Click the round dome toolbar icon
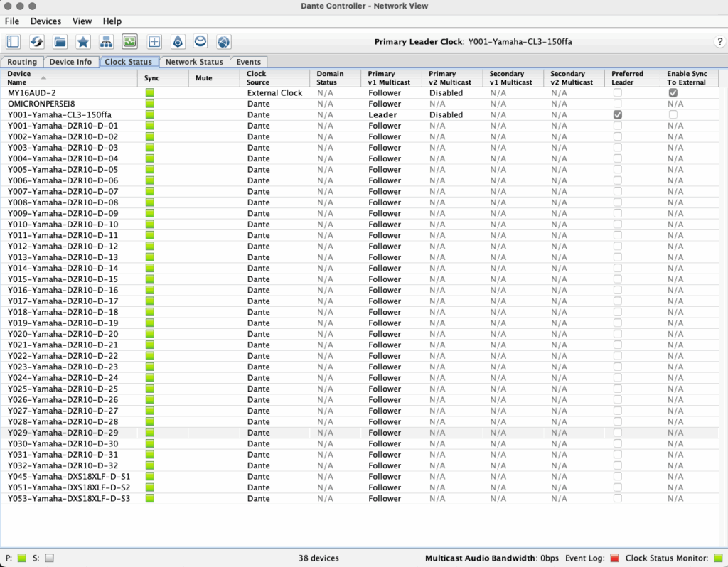The width and height of the screenshot is (728, 567). tap(200, 42)
